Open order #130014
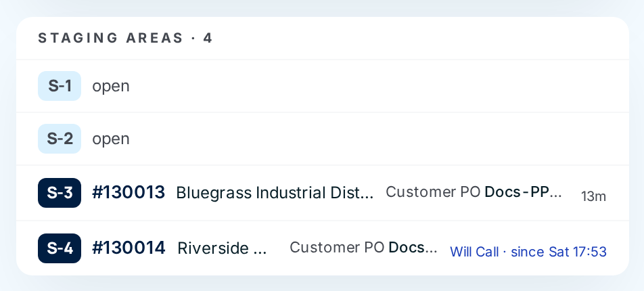644x291 pixels. [129, 248]
